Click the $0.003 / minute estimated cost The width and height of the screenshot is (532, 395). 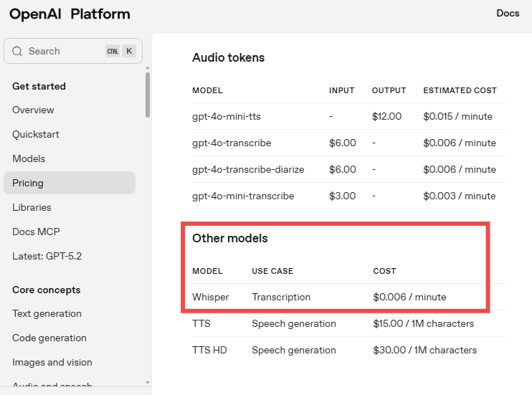[x=460, y=196]
